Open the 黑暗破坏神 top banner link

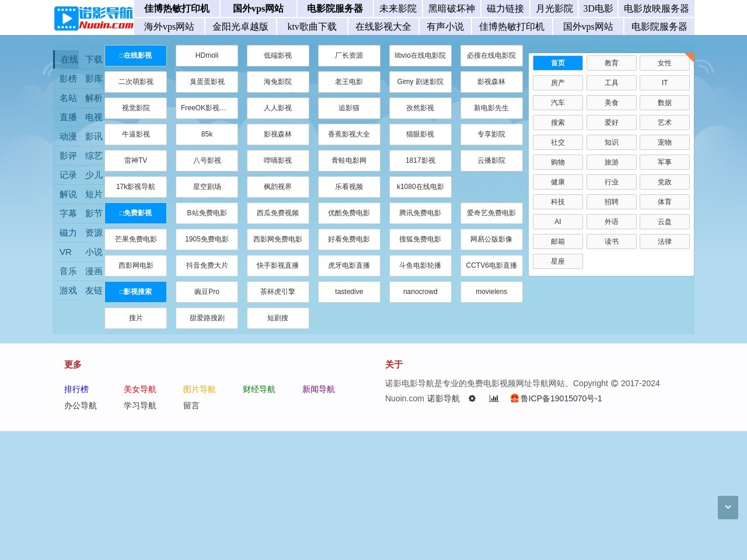[x=452, y=9]
